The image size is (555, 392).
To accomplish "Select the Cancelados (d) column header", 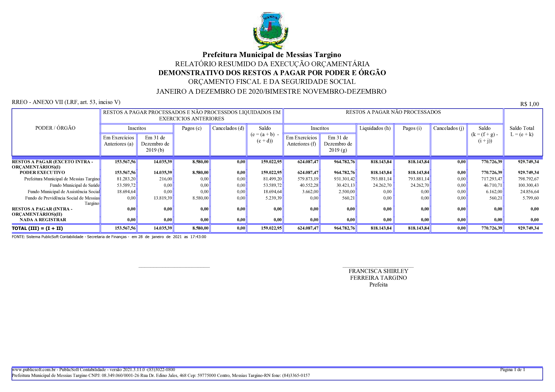I will (228, 128).
